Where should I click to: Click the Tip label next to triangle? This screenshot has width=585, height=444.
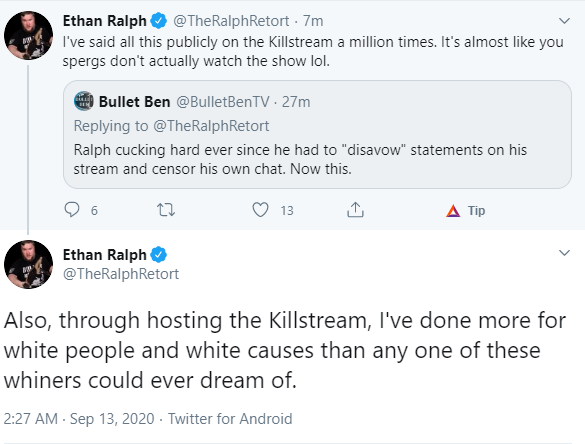pos(476,211)
